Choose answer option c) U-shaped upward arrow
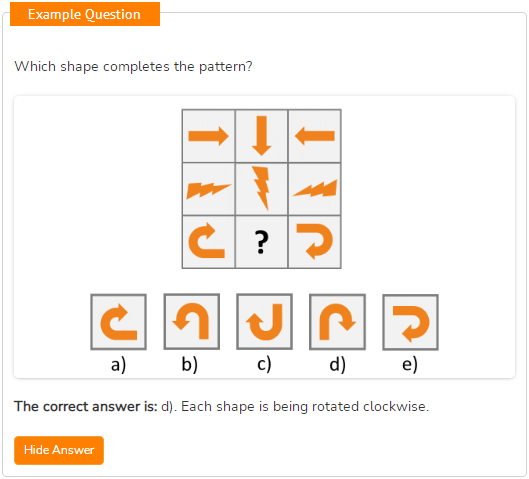This screenshot has width=529, height=479. pos(264,321)
